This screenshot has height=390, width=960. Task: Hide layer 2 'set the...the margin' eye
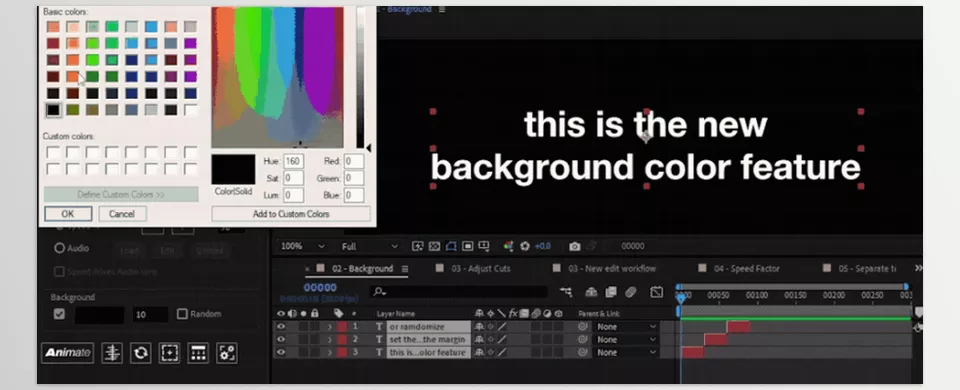pyautogui.click(x=281, y=340)
